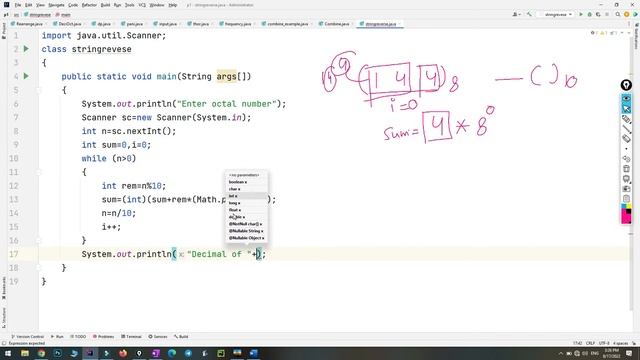Expand next highlighted error arrow in inspection widget
The height and width of the screenshot is (360, 640).
coord(628,33)
